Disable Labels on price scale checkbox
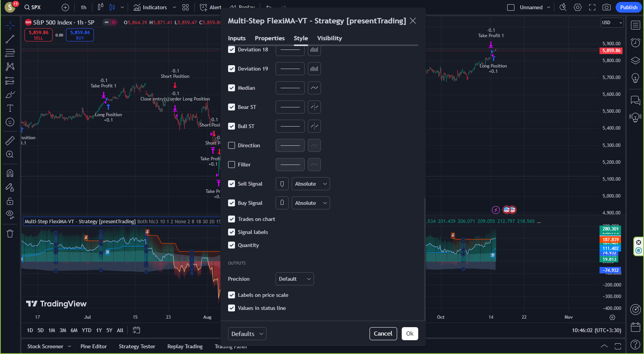 click(x=232, y=295)
